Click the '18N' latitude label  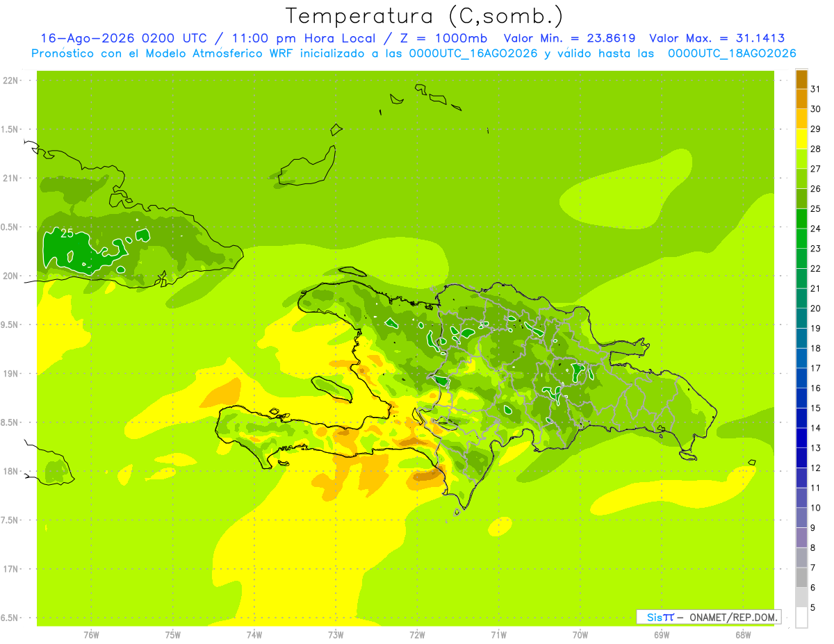(x=11, y=472)
